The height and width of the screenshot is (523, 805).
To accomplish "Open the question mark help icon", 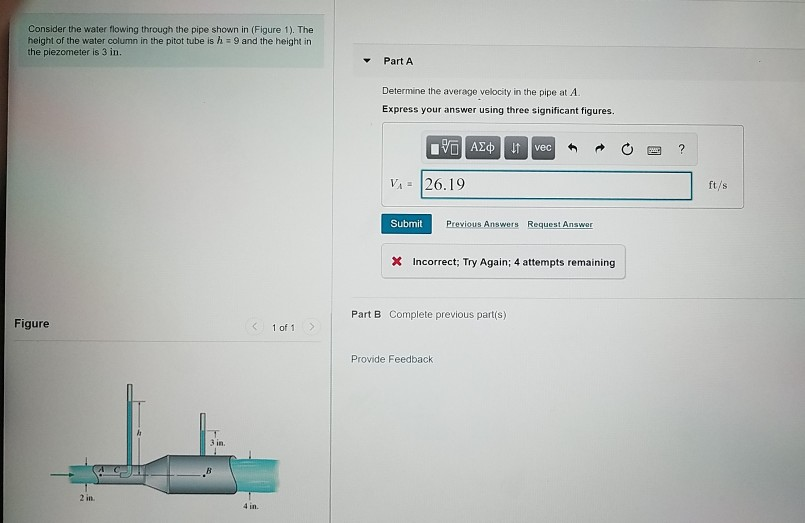I will coord(681,149).
